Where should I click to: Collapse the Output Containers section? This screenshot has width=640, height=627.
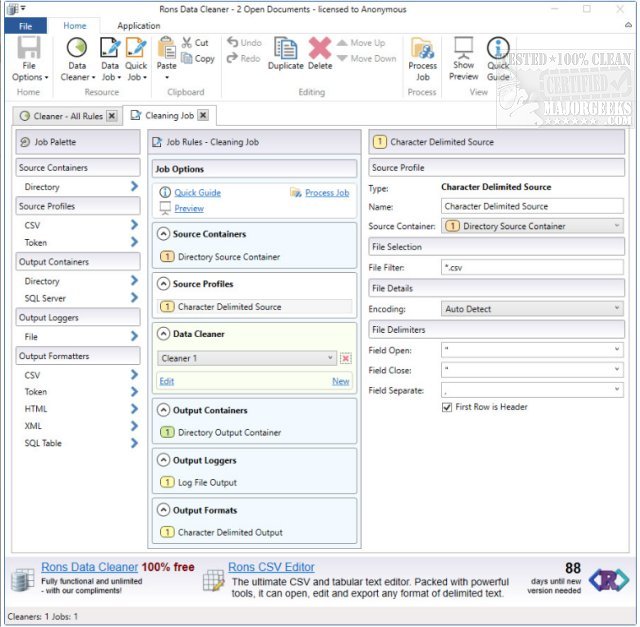click(x=163, y=410)
